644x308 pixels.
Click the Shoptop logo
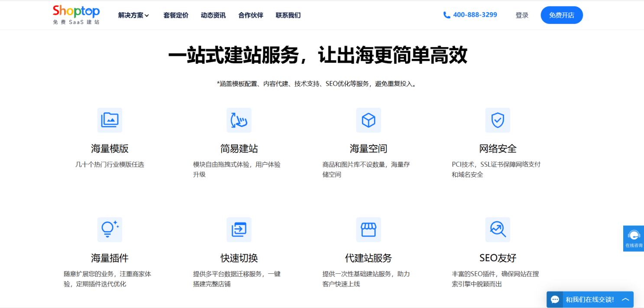tap(76, 15)
